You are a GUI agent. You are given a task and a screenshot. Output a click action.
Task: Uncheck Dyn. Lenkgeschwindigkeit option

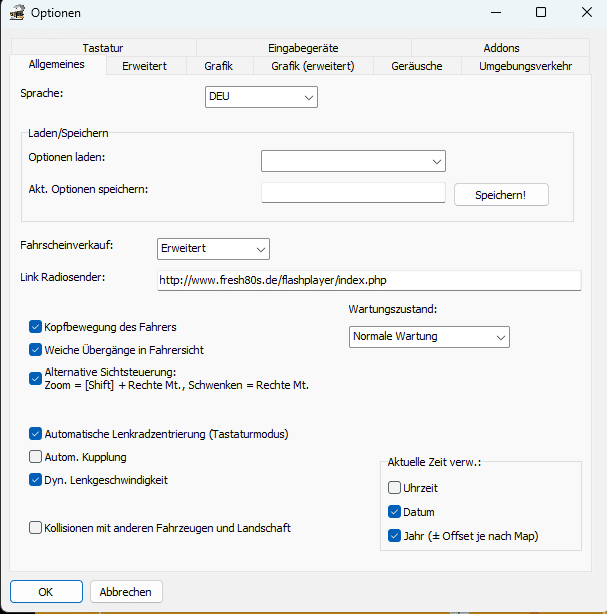click(x=36, y=480)
